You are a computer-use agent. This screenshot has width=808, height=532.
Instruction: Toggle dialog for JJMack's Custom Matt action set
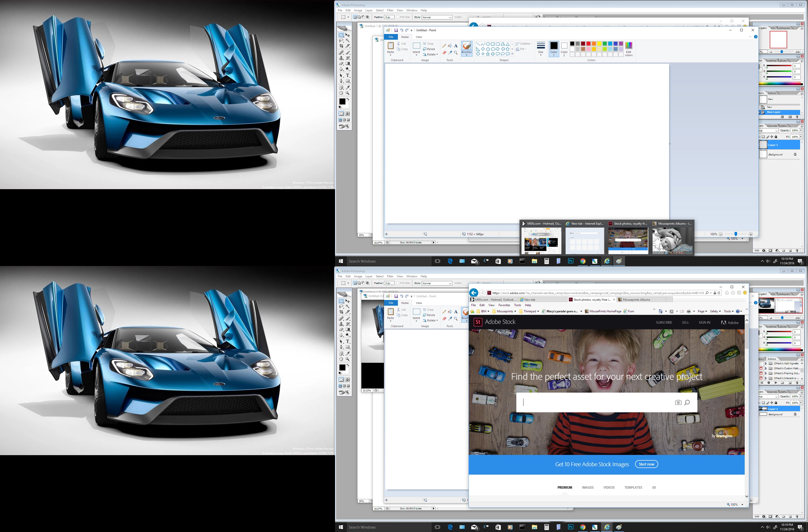click(x=761, y=368)
